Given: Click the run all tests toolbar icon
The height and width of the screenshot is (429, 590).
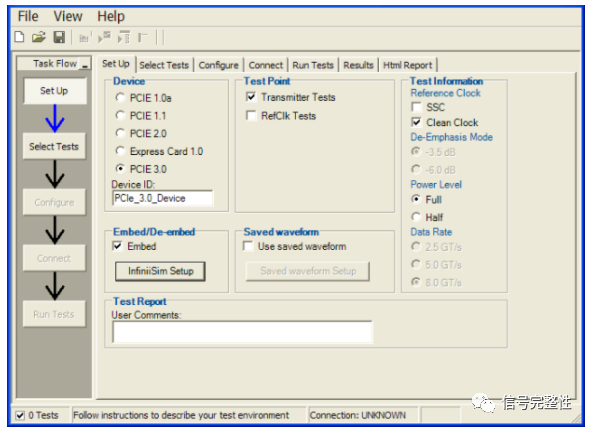Looking at the screenshot, I should [124, 37].
